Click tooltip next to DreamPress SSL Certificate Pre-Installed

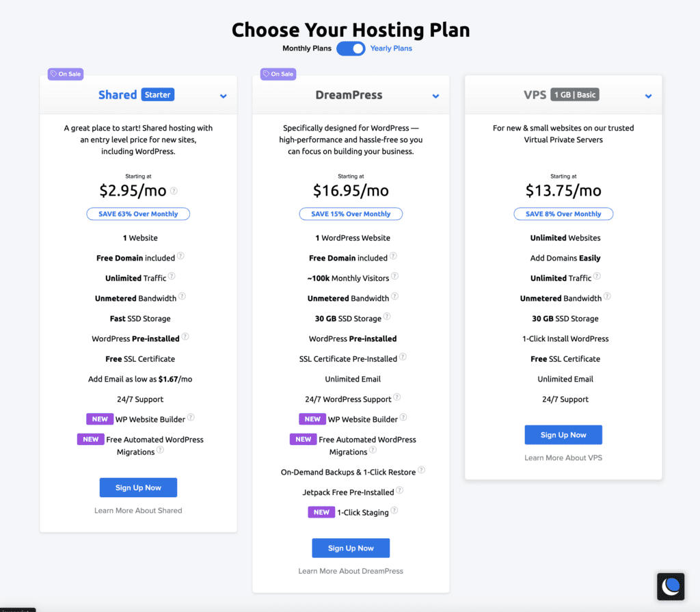point(403,358)
